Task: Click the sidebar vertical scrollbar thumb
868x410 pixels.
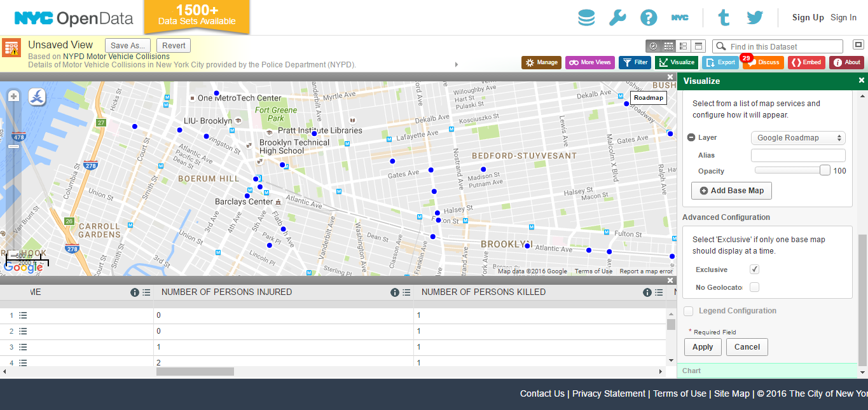Action: [863, 300]
